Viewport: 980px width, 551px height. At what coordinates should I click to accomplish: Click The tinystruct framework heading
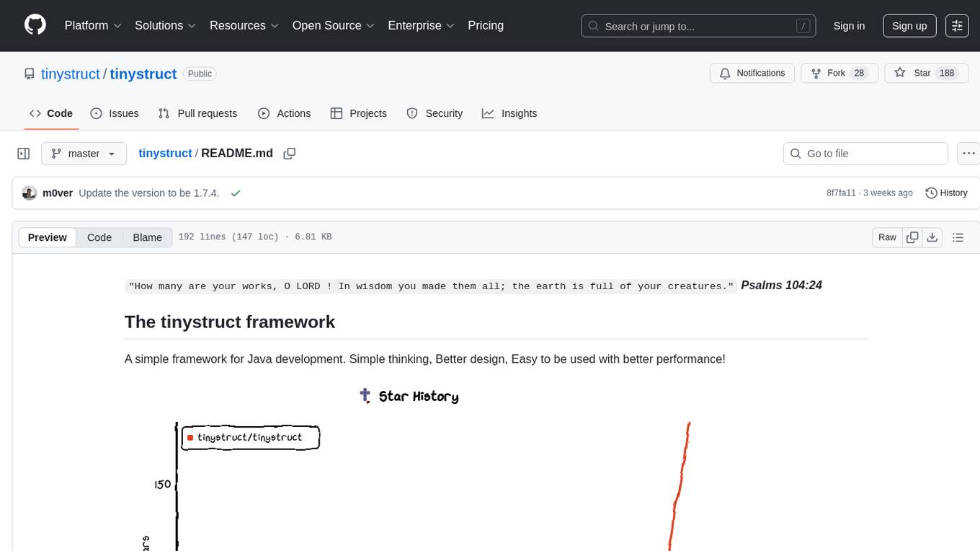click(x=230, y=322)
